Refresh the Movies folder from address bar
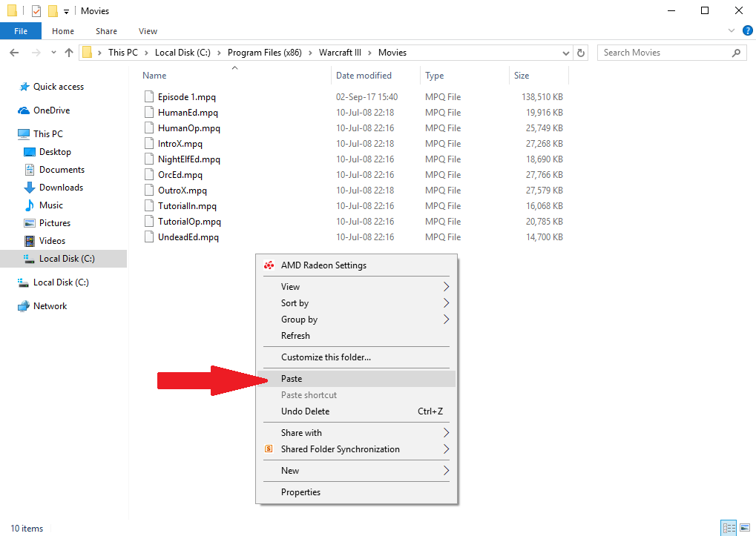The image size is (756, 536). (581, 53)
